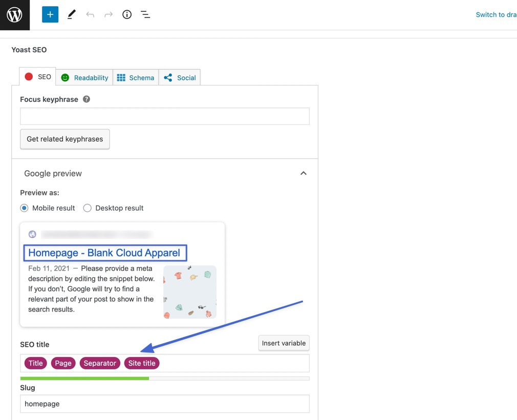Viewport: 517px width, 420px height.
Task: Open the Social tab
Action: pos(180,78)
